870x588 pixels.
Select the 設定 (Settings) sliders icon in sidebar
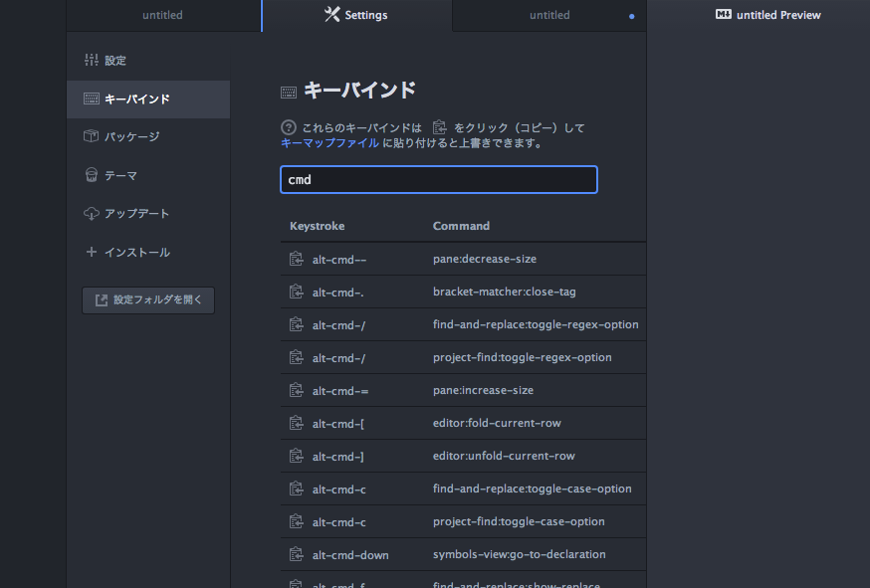coord(91,60)
